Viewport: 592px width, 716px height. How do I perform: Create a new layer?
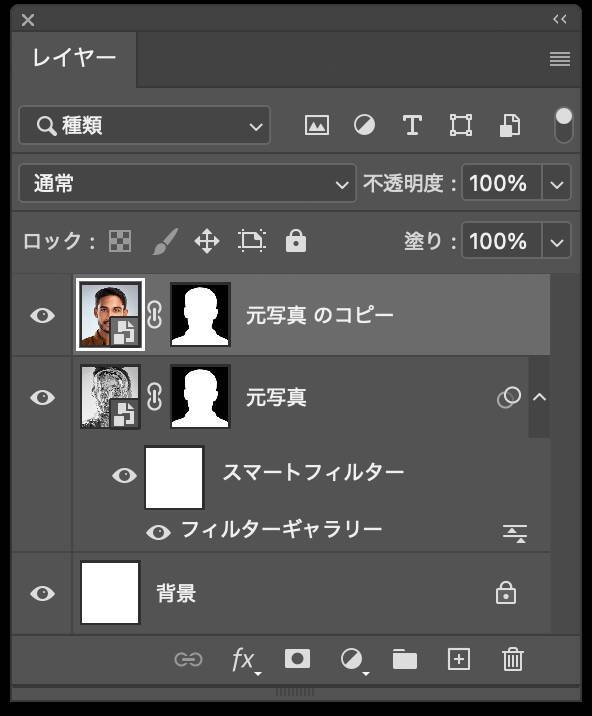pos(459,659)
